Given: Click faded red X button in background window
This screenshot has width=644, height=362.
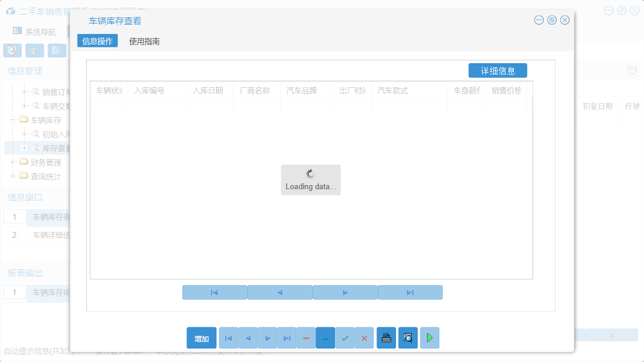Looking at the screenshot, I should (x=612, y=336).
